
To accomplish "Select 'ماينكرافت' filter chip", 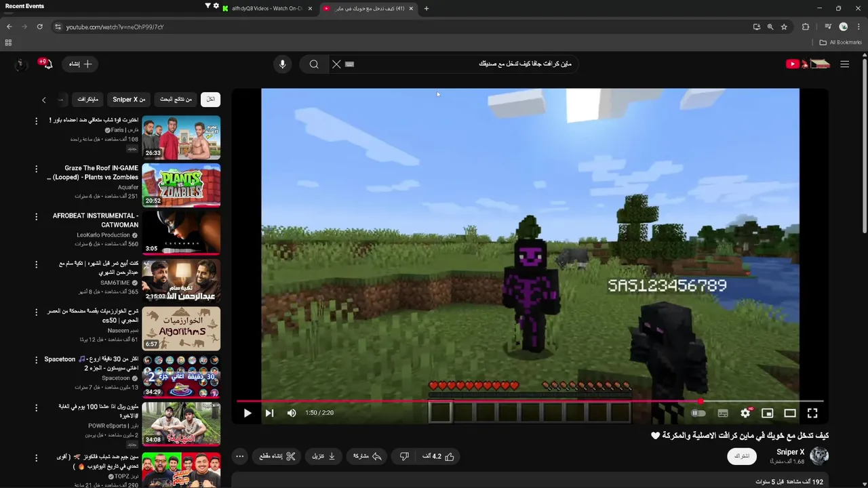I will tap(87, 100).
